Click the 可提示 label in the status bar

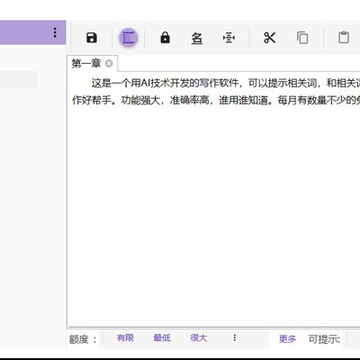coord(324,339)
